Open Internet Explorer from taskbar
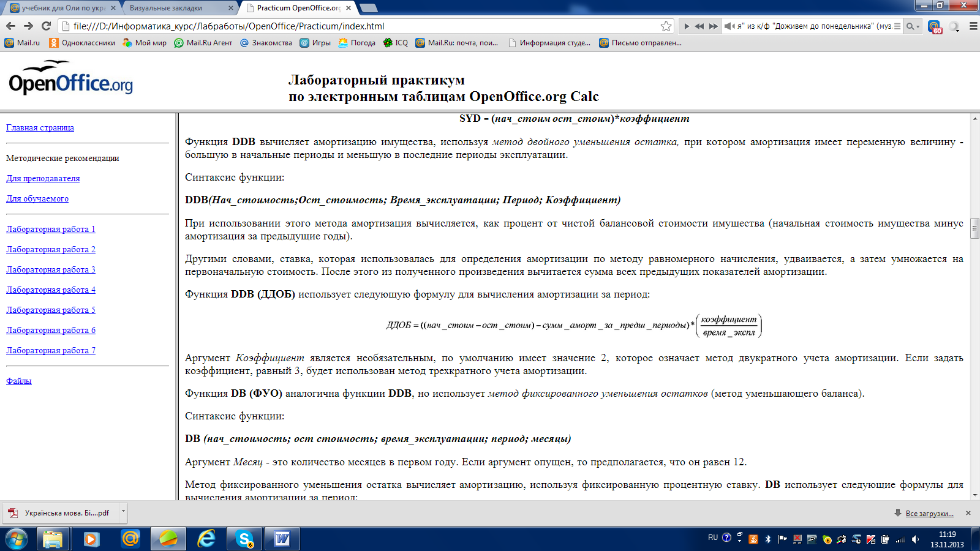Image resolution: width=980 pixels, height=551 pixels. tap(206, 539)
